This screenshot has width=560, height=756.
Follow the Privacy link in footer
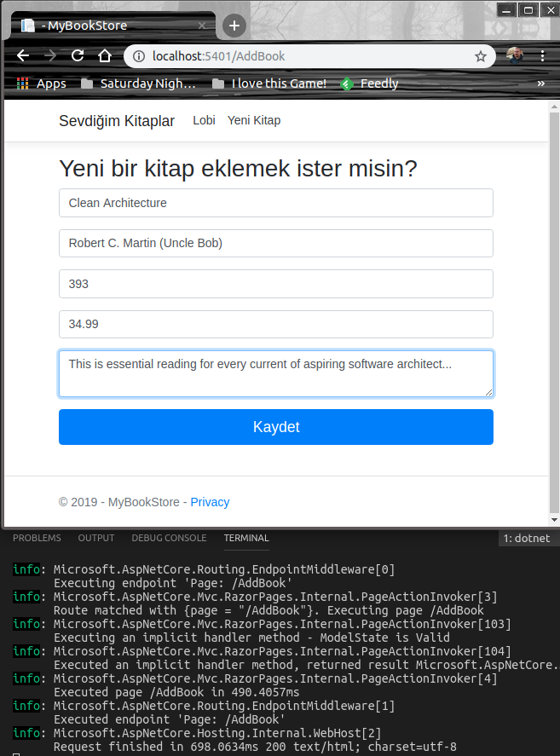click(210, 502)
